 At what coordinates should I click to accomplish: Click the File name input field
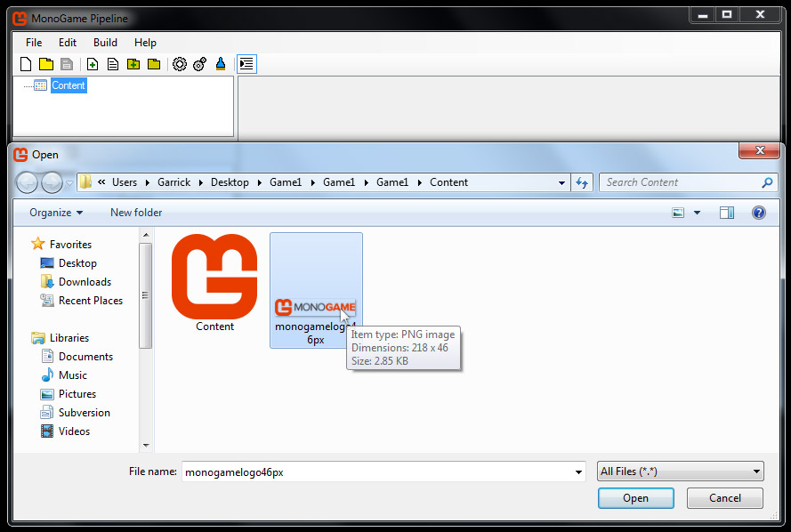(x=378, y=472)
